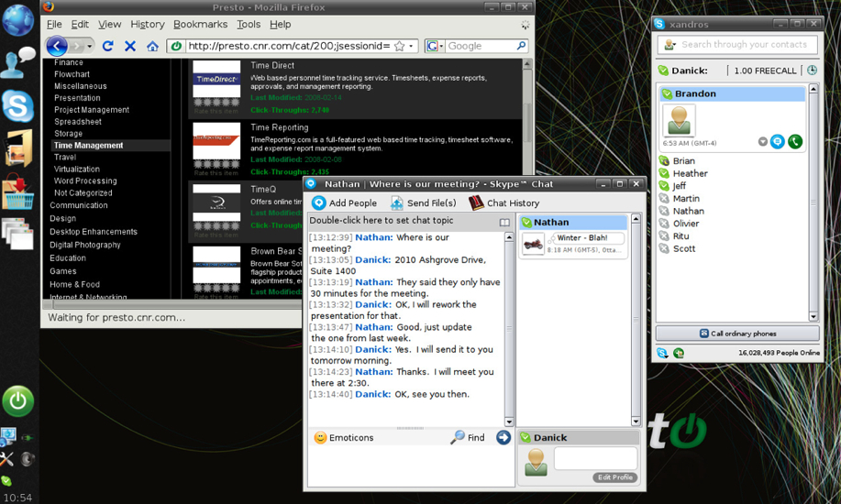The height and width of the screenshot is (504, 841).
Task: Open Chat History in Skype chat
Action: (504, 203)
